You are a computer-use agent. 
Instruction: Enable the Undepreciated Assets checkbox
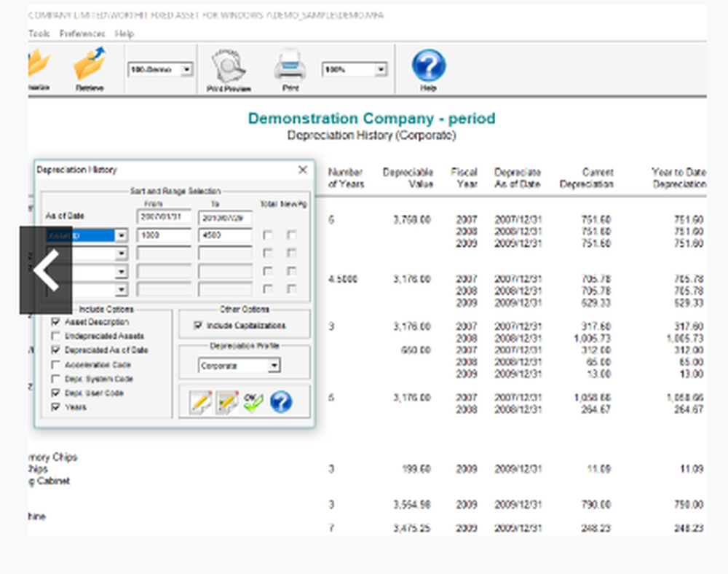coord(56,337)
